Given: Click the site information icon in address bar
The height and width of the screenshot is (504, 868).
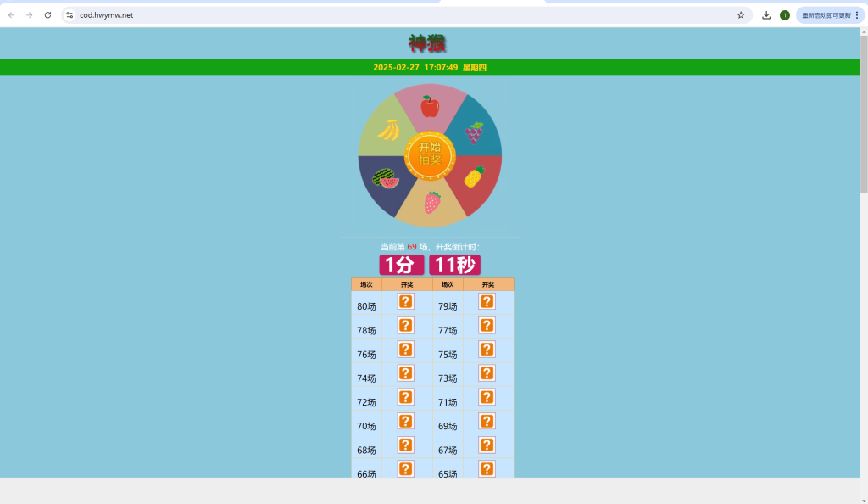Looking at the screenshot, I should [70, 15].
